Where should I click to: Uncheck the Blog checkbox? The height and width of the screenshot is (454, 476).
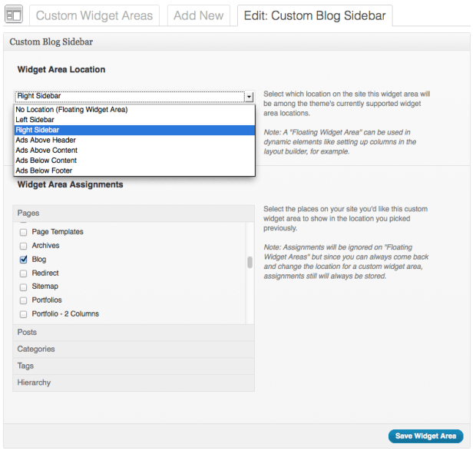click(x=23, y=260)
